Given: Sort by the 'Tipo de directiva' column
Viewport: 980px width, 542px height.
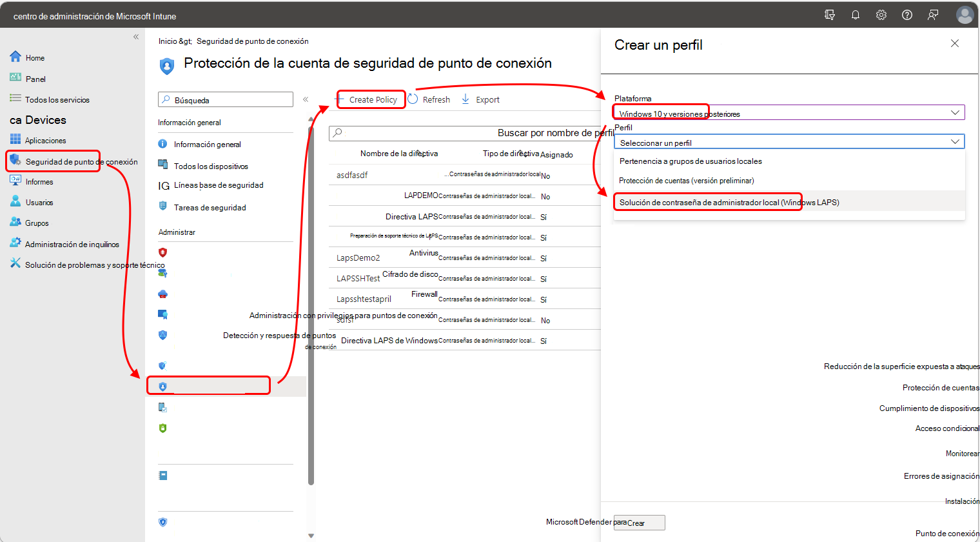Looking at the screenshot, I should (x=511, y=154).
